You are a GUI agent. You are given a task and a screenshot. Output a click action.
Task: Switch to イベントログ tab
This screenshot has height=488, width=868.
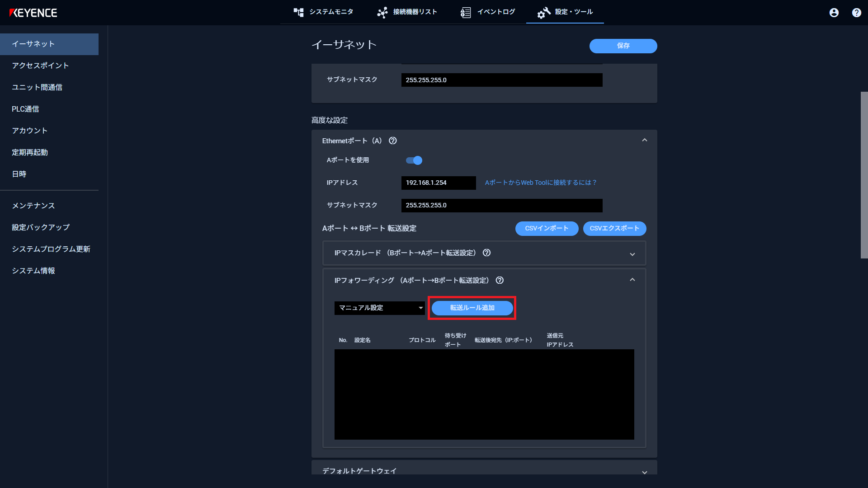click(488, 12)
